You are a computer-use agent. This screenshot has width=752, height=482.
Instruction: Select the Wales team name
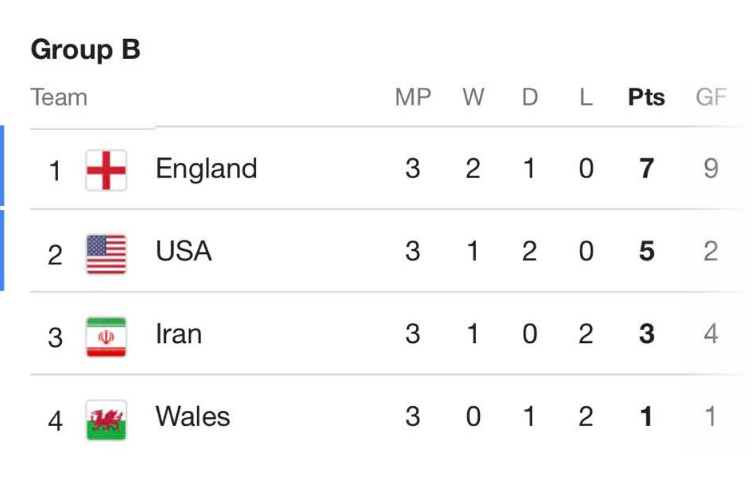[x=193, y=416]
